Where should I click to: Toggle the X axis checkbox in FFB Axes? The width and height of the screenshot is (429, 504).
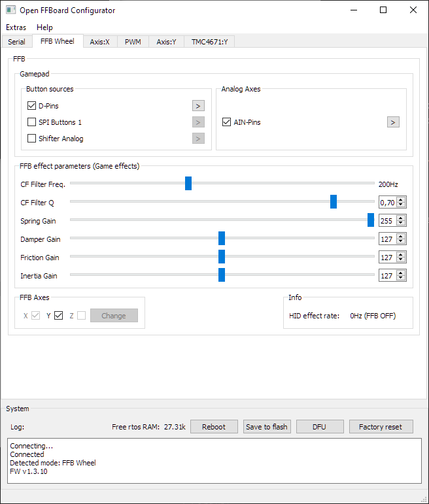(36, 315)
